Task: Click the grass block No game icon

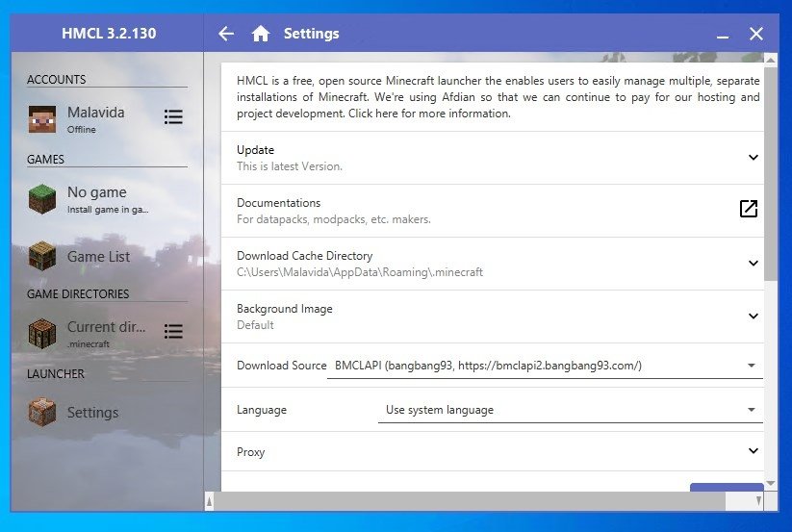Action: tap(42, 199)
